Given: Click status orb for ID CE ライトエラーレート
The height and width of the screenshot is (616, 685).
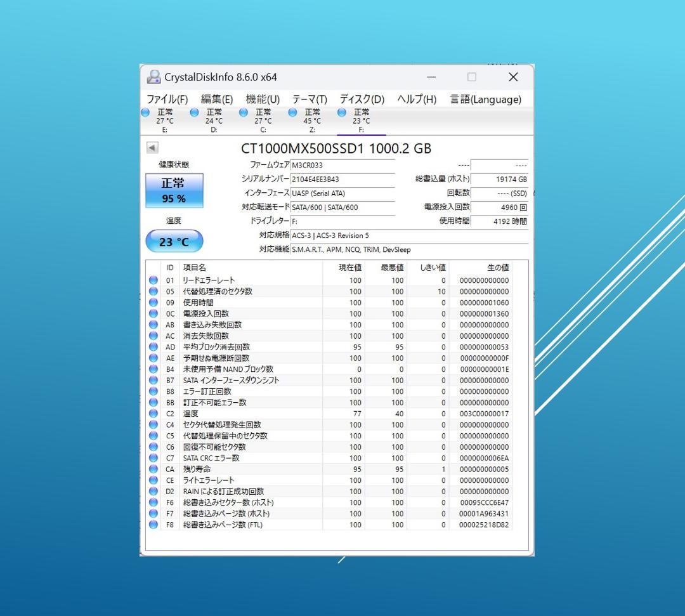Looking at the screenshot, I should [153, 480].
